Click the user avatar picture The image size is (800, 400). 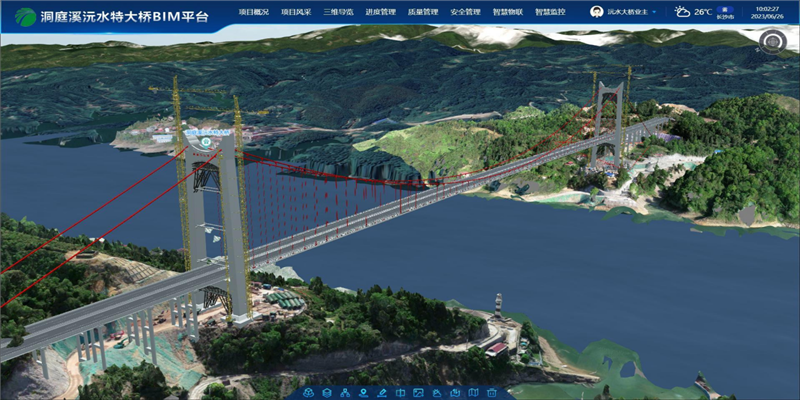coord(597,12)
